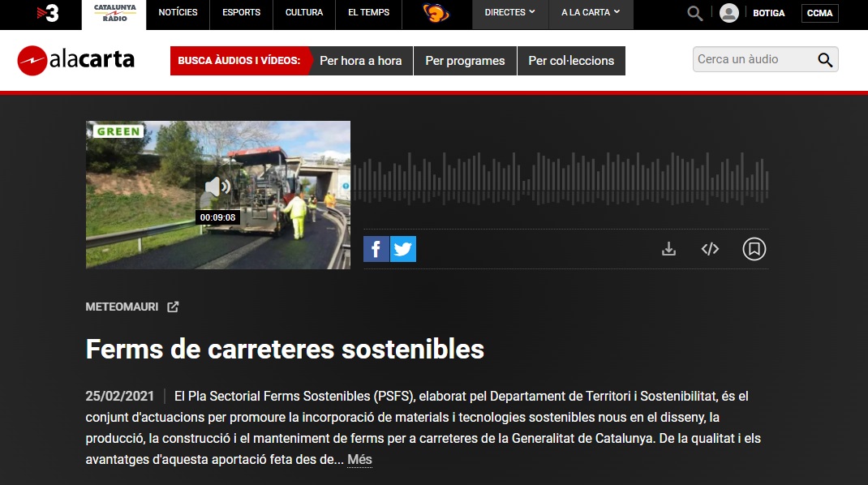Screen dimensions: 868x485
Task: Download the audio file
Action: 668,249
